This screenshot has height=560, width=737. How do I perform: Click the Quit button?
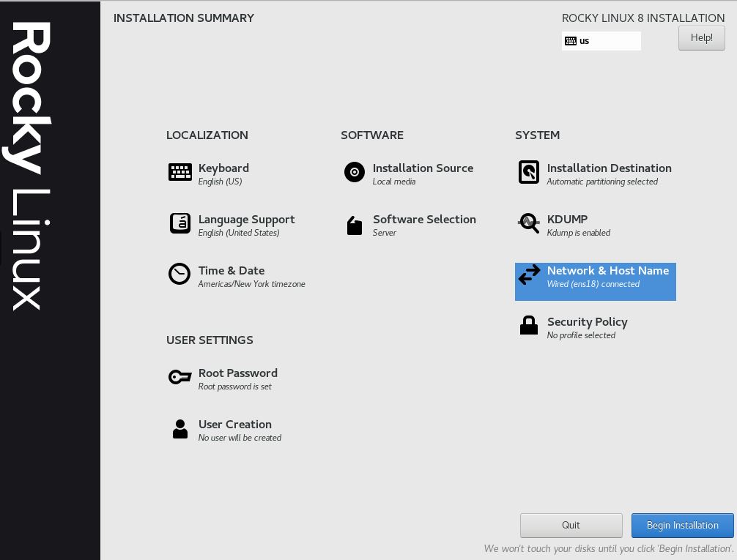tap(571, 525)
